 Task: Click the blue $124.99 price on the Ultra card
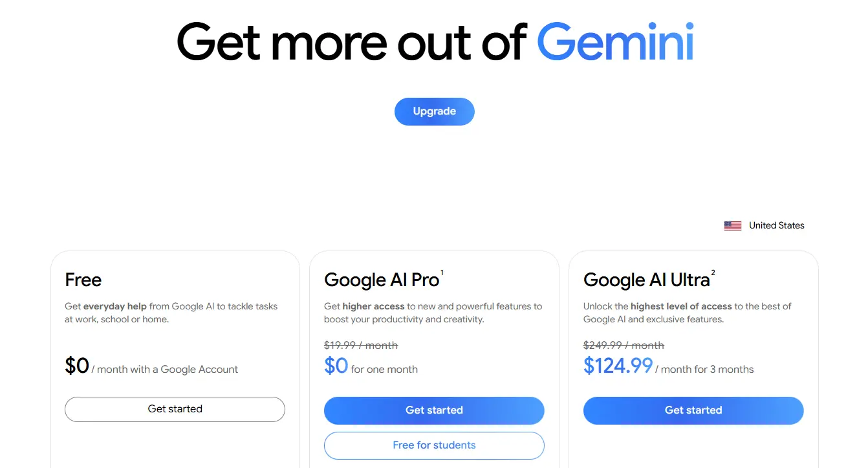point(618,366)
